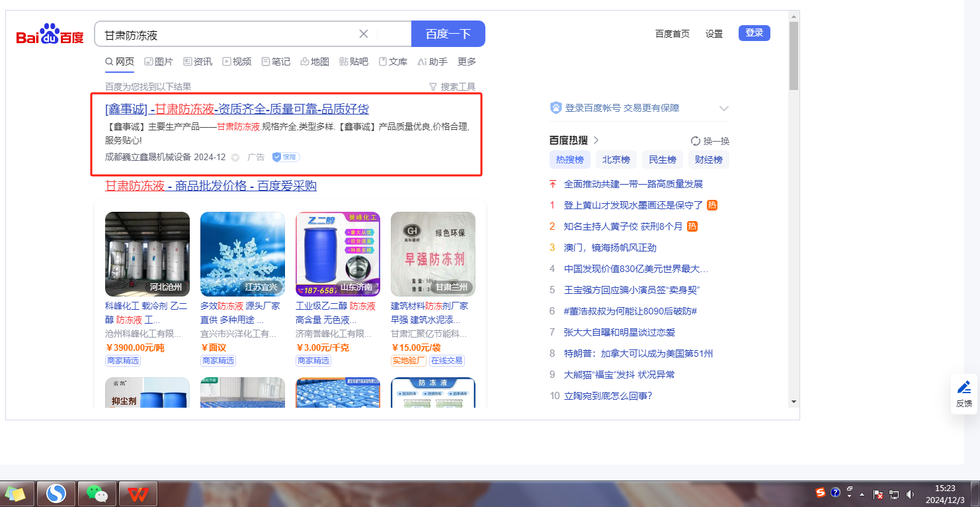Refresh hot searches with 换一换
Image resolution: width=980 pixels, height=507 pixels.
click(x=710, y=141)
